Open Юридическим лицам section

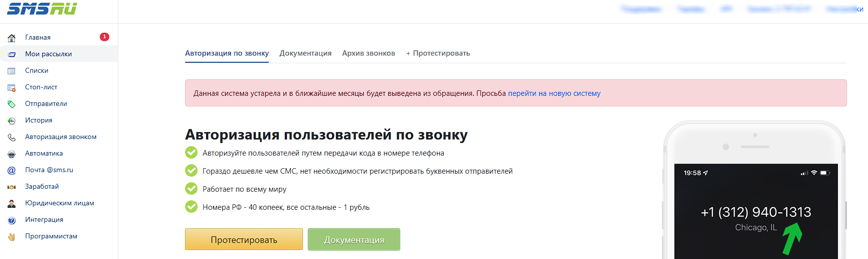coord(59,203)
